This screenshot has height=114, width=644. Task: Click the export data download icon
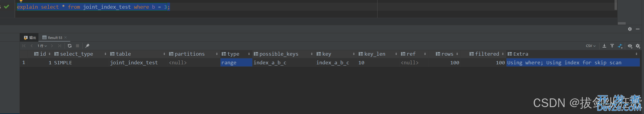(x=604, y=46)
